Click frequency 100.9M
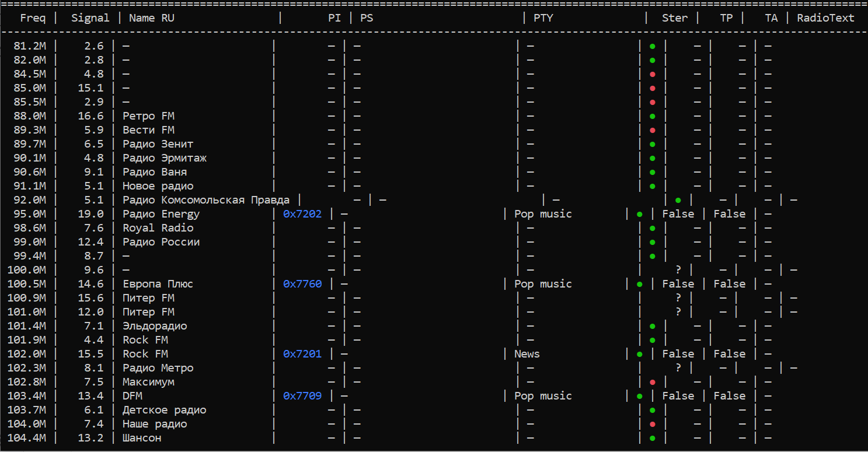Screen dimensions: 868x452 coord(26,298)
